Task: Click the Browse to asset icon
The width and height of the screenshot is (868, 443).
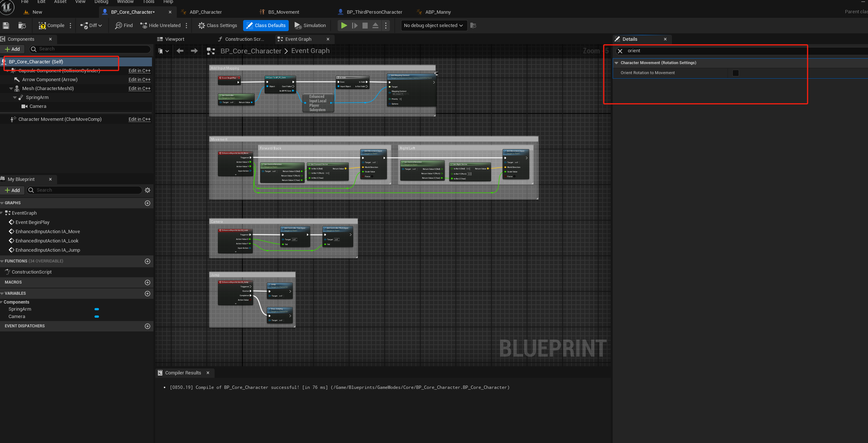Action: 22,26
